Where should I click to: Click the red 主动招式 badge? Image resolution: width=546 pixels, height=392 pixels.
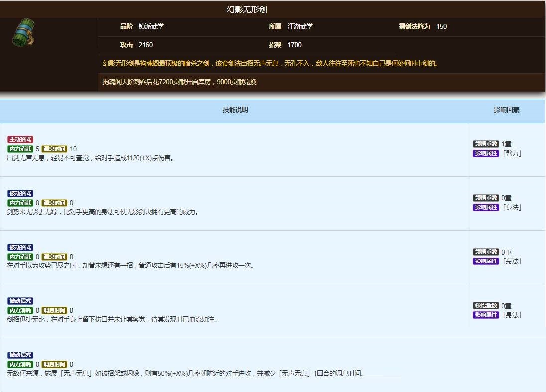point(20,139)
